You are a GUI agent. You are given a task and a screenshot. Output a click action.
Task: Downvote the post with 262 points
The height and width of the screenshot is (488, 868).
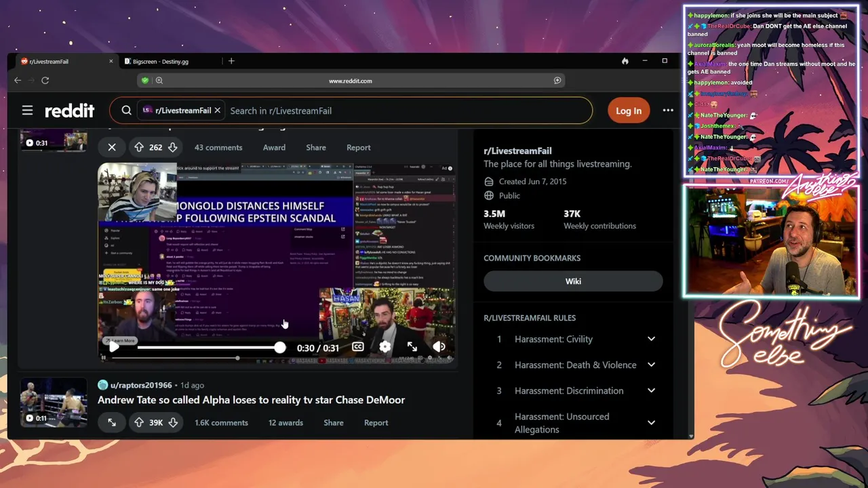(172, 147)
